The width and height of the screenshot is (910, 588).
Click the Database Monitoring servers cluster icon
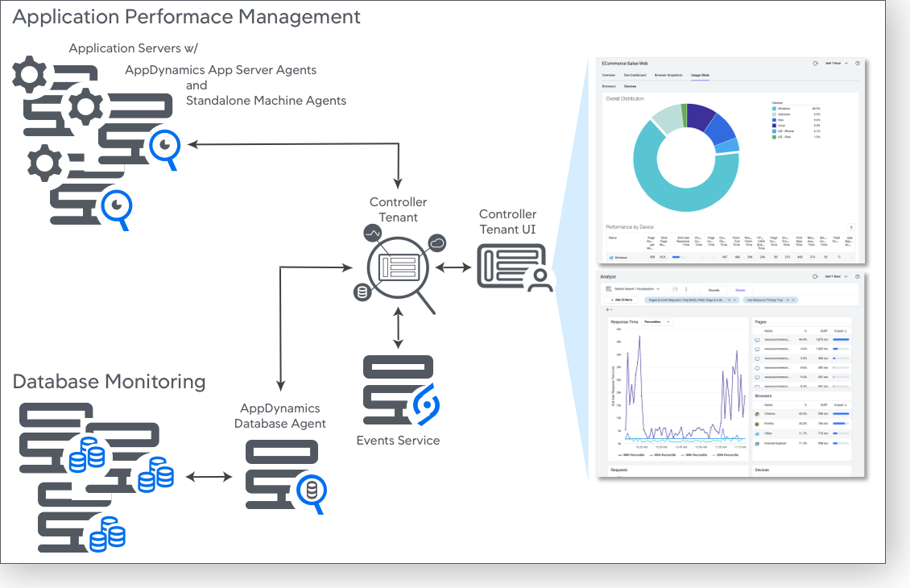96,477
